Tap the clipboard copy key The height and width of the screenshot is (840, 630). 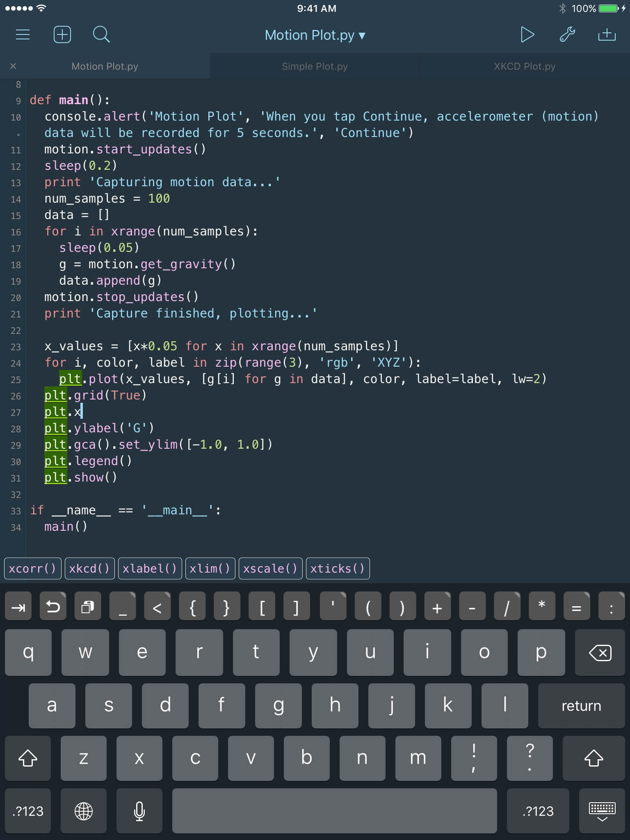88,607
